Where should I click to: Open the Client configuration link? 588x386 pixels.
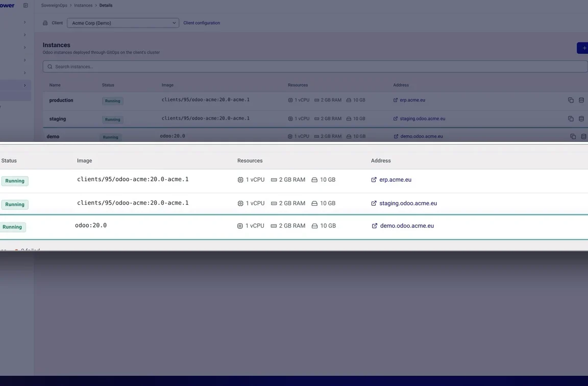pyautogui.click(x=202, y=23)
